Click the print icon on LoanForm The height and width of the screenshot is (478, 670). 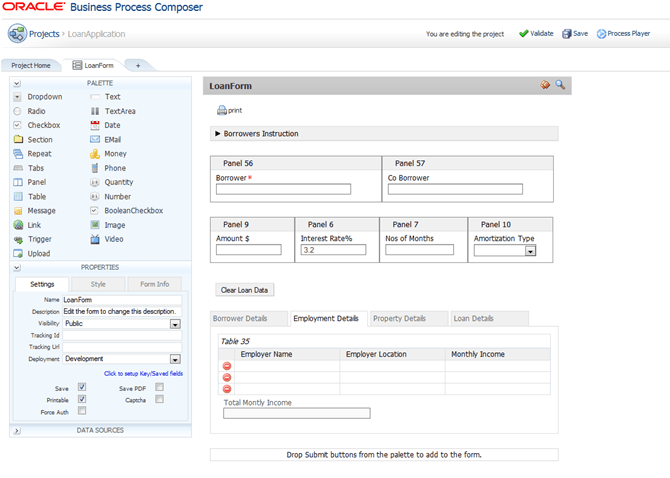coord(222,110)
